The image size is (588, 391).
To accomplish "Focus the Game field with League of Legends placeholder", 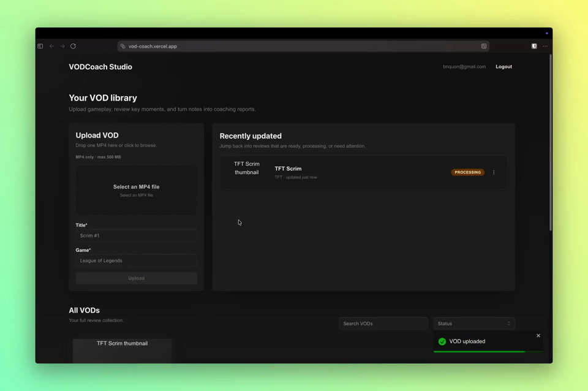I will 136,260.
